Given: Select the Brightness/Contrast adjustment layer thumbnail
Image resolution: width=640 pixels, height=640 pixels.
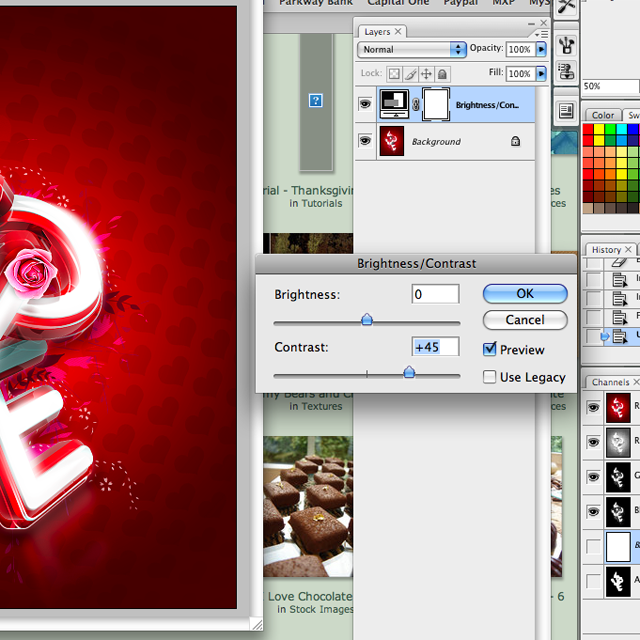Looking at the screenshot, I should pyautogui.click(x=394, y=104).
